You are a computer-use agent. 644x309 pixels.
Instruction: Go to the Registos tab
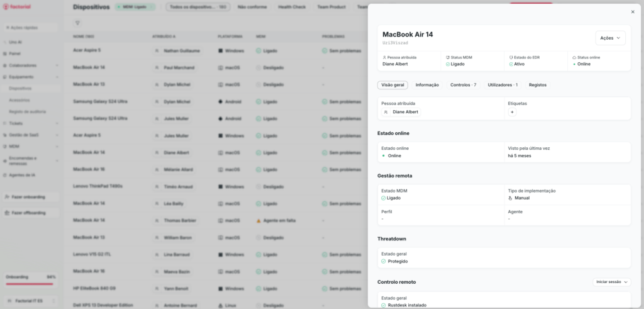tap(537, 85)
